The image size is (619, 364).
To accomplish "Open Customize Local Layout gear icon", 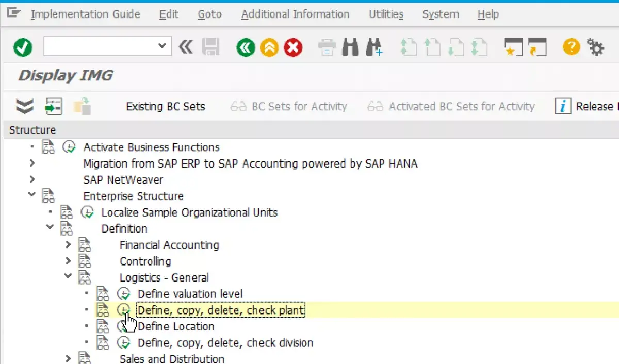I will point(595,48).
